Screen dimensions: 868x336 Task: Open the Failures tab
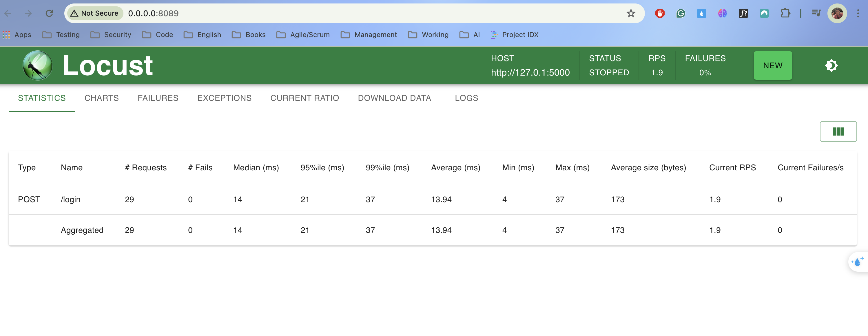click(158, 98)
